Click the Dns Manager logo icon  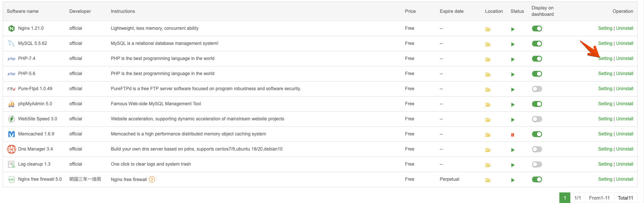point(11,149)
